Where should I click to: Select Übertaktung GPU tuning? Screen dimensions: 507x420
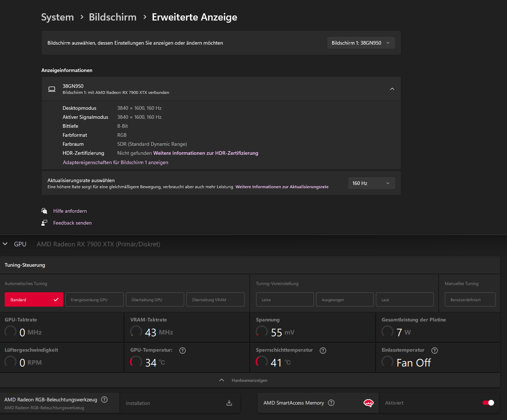coord(155,299)
